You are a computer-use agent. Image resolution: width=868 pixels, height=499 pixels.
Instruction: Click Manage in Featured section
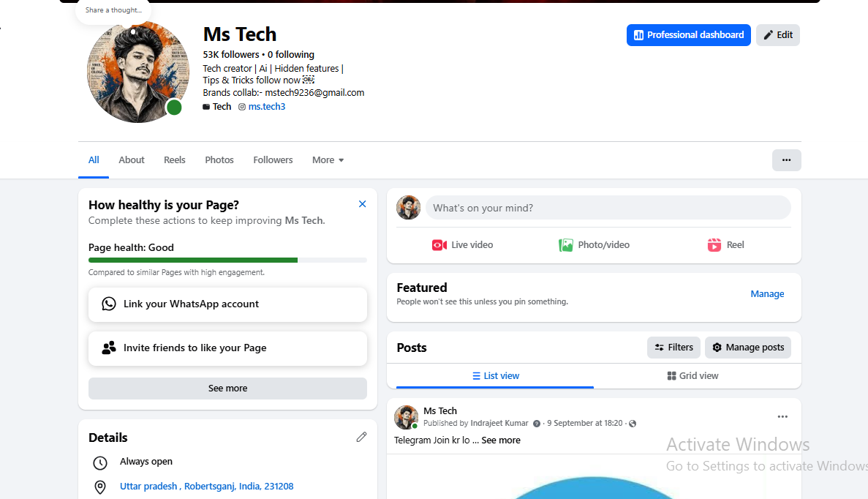point(767,293)
